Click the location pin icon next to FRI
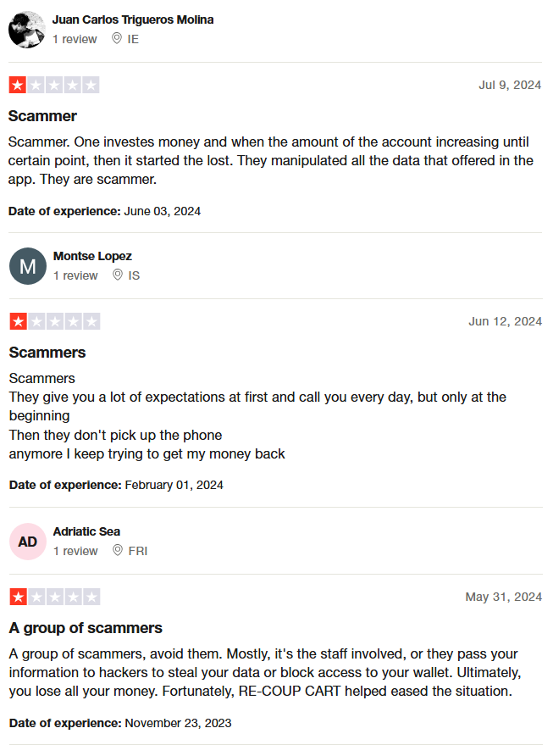 pos(118,550)
